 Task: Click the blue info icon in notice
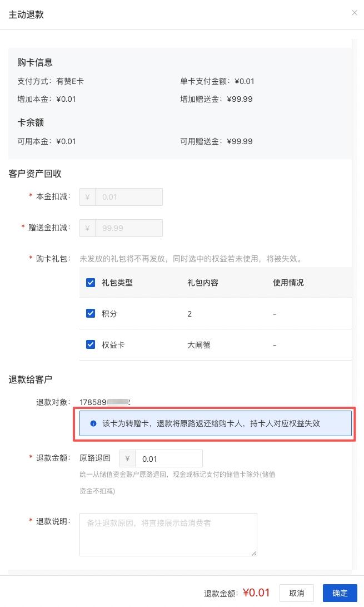click(x=93, y=423)
